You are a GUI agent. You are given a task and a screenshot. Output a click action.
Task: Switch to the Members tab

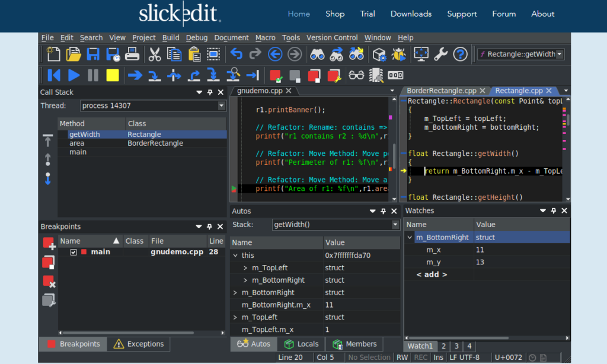354,344
